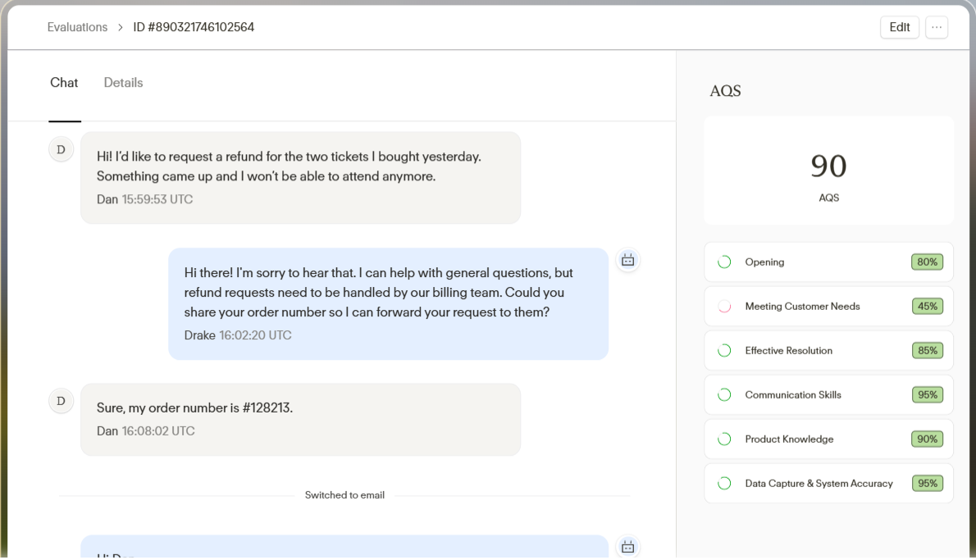Click the Opening progress ring icon
This screenshot has height=560, width=976.
pos(724,262)
